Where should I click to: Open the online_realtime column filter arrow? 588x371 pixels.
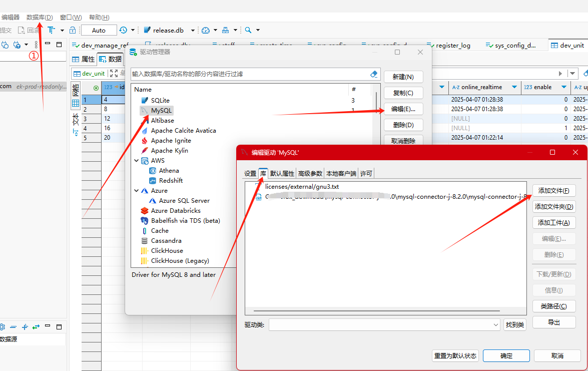pos(514,87)
